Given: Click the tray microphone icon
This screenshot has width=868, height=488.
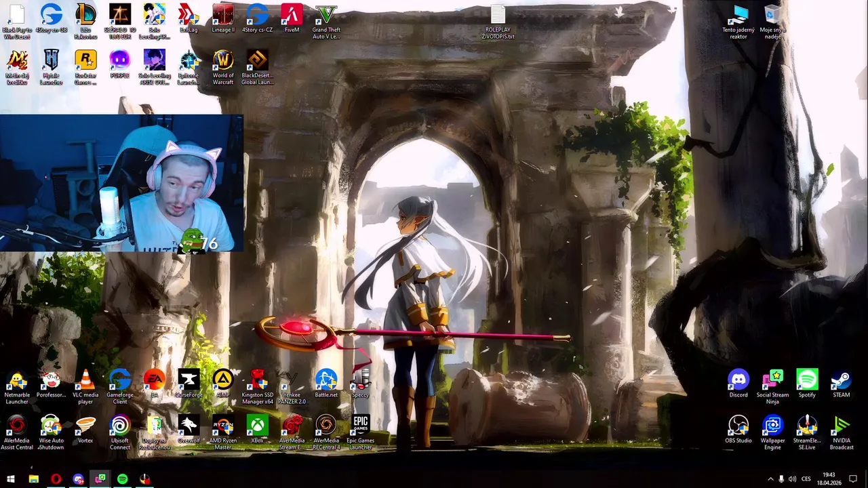Looking at the screenshot, I should [x=781, y=479].
